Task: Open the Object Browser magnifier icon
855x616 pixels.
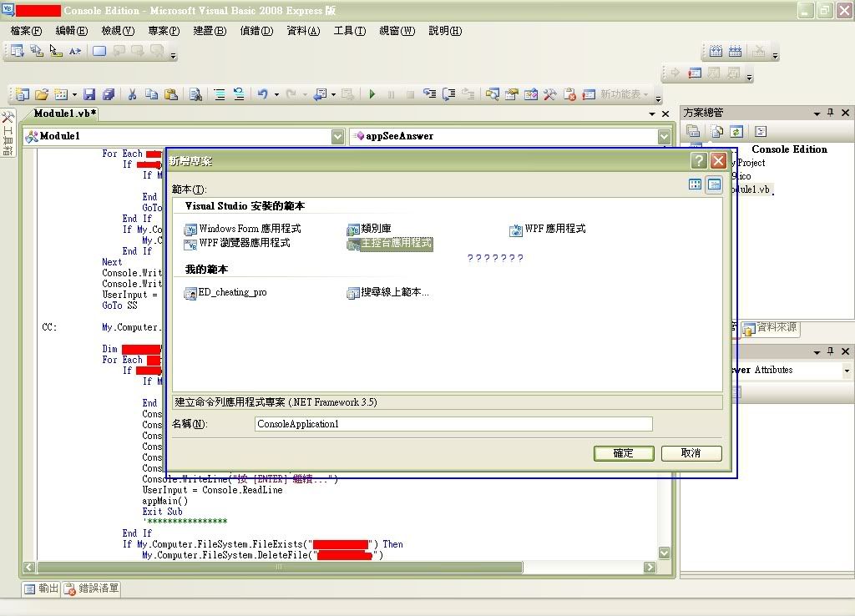Action: click(x=493, y=94)
